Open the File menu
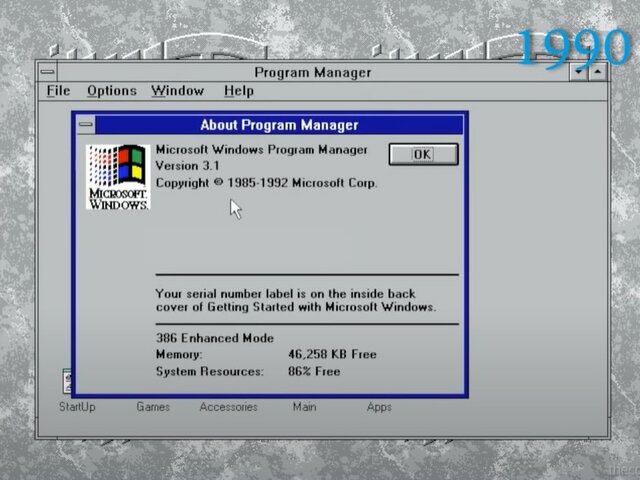Viewport: 640px width, 480px height. [x=58, y=91]
